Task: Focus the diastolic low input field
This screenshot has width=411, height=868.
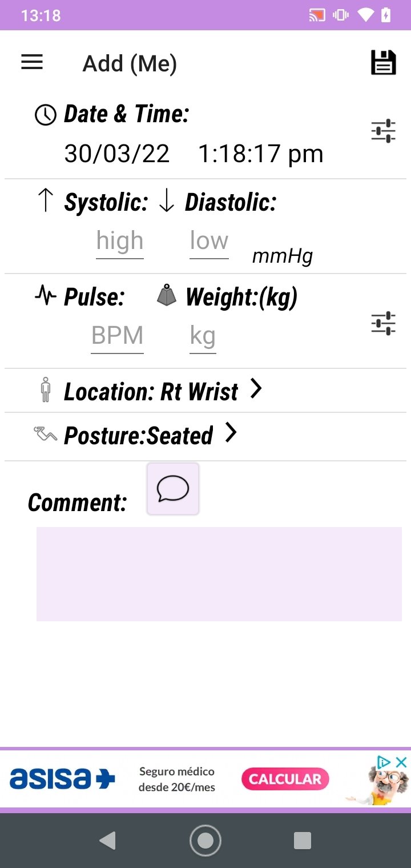Action: [x=209, y=242]
